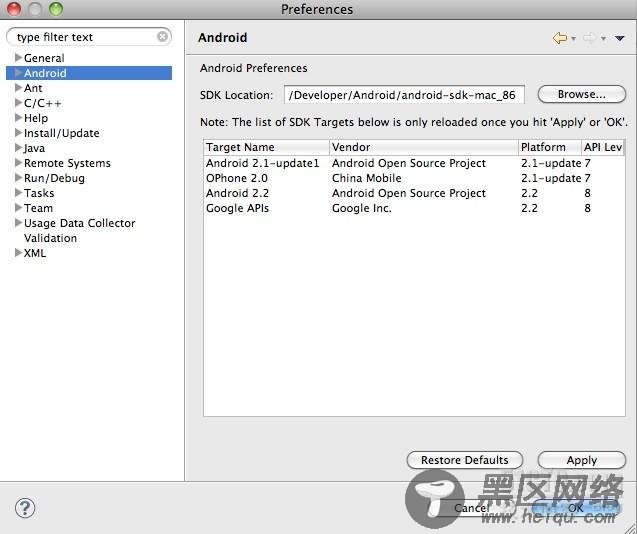
Task: Select Run/Debug in the tree
Action: (54, 178)
